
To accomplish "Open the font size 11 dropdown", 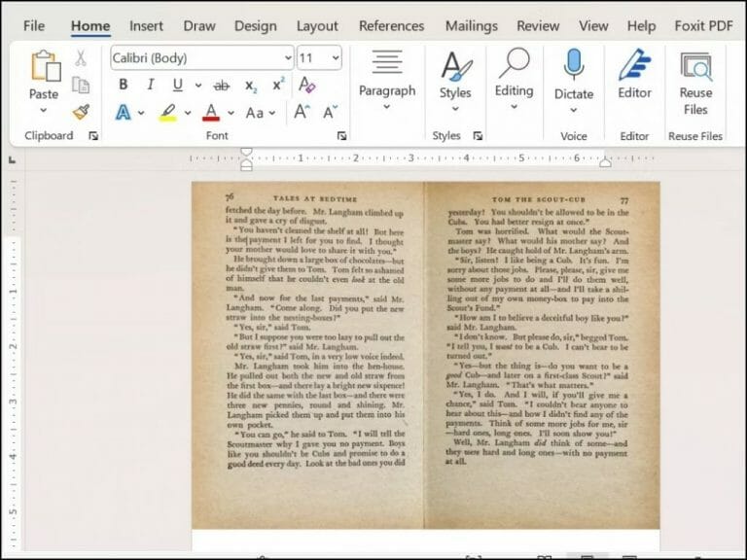I will coord(336,58).
